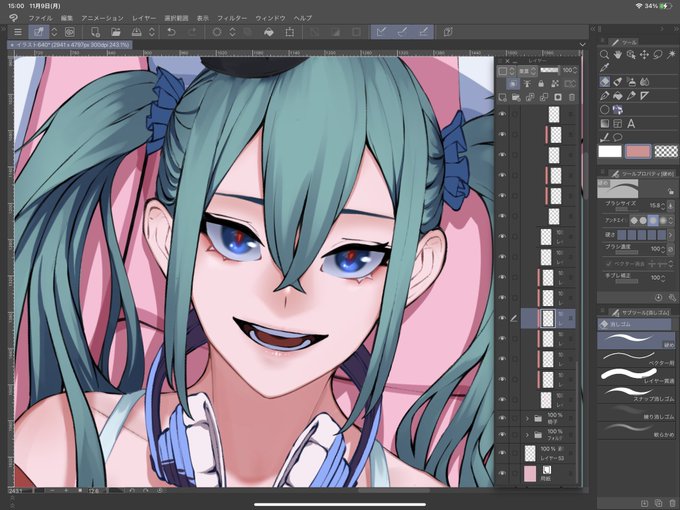Viewport: 680px width, 510px height.
Task: Select the 軟らかめ eraser sub tool
Action: (x=636, y=429)
